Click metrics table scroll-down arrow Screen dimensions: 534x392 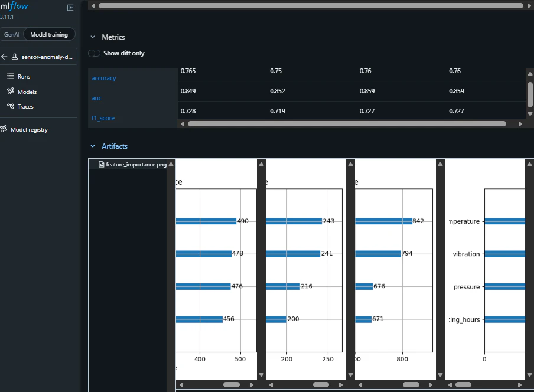click(530, 114)
